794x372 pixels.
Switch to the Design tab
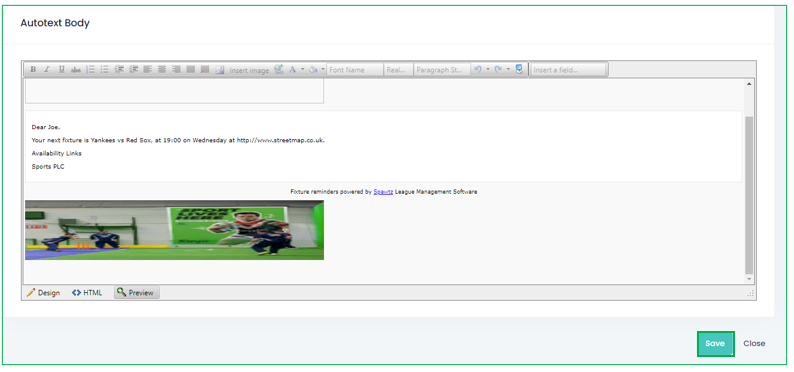(x=43, y=293)
